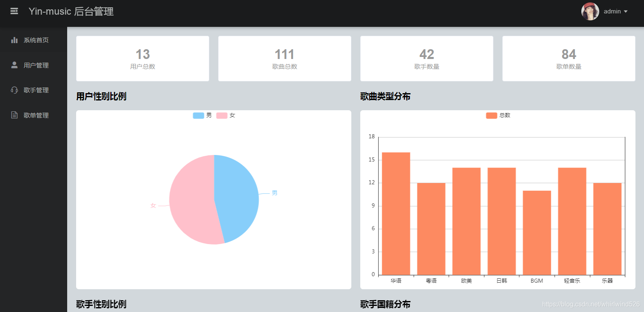
Task: Click the 轻音乐 bar in the chart
Action: tap(572, 221)
